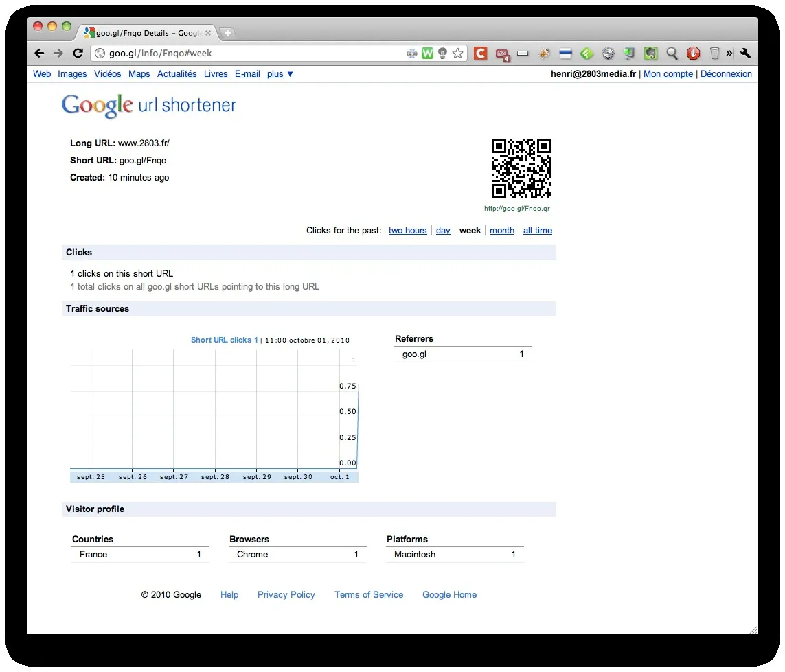Open the Terms of Service footer link
Screen dimensions: 785x672
tap(369, 594)
